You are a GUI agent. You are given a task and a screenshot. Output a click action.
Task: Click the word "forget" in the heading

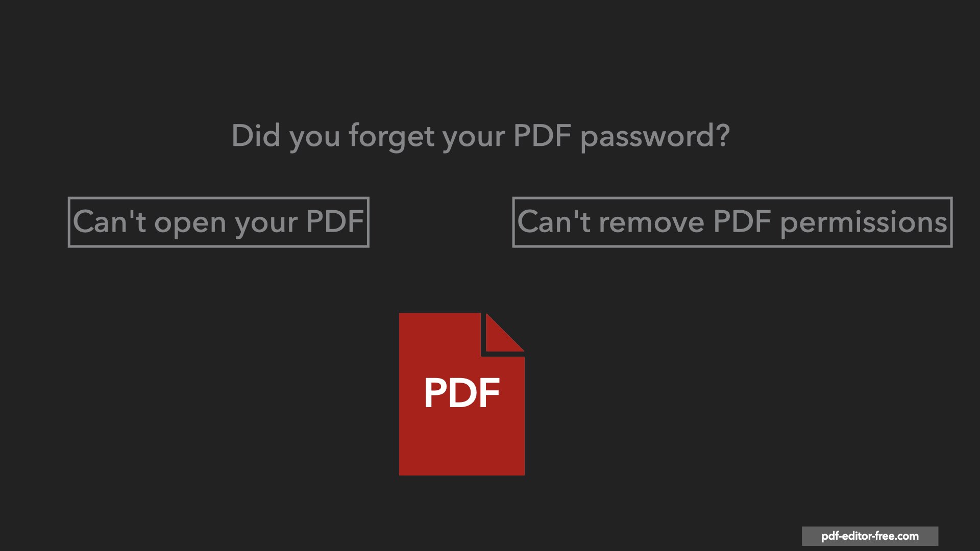(x=391, y=136)
